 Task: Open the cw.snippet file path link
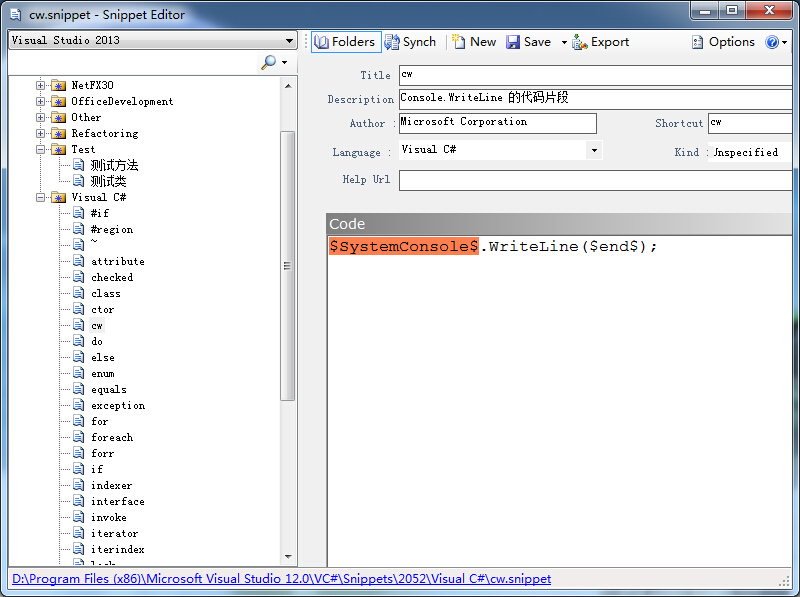click(281, 579)
